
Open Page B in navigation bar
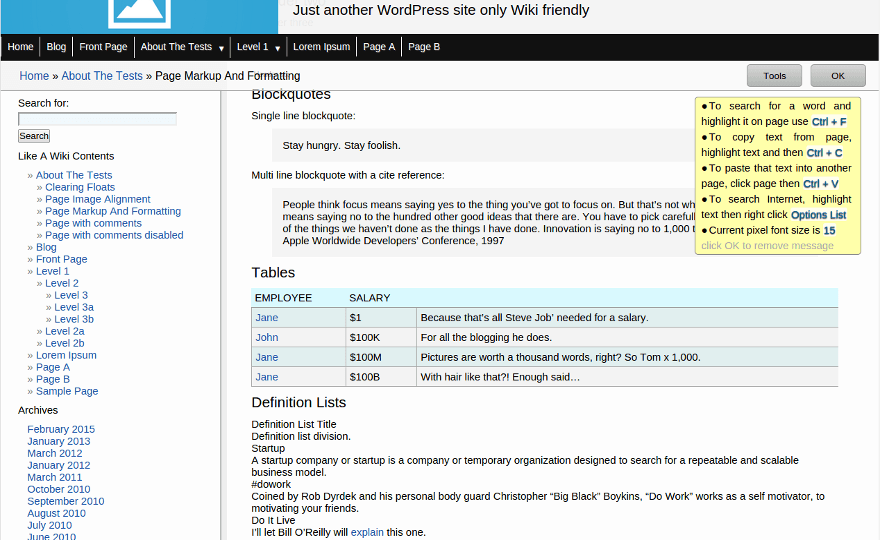pos(424,47)
